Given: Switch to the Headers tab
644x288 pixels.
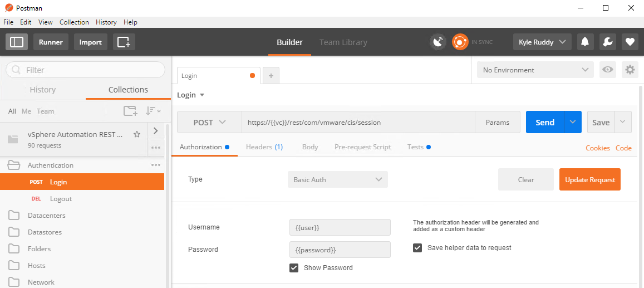Looking at the screenshot, I should tap(264, 147).
